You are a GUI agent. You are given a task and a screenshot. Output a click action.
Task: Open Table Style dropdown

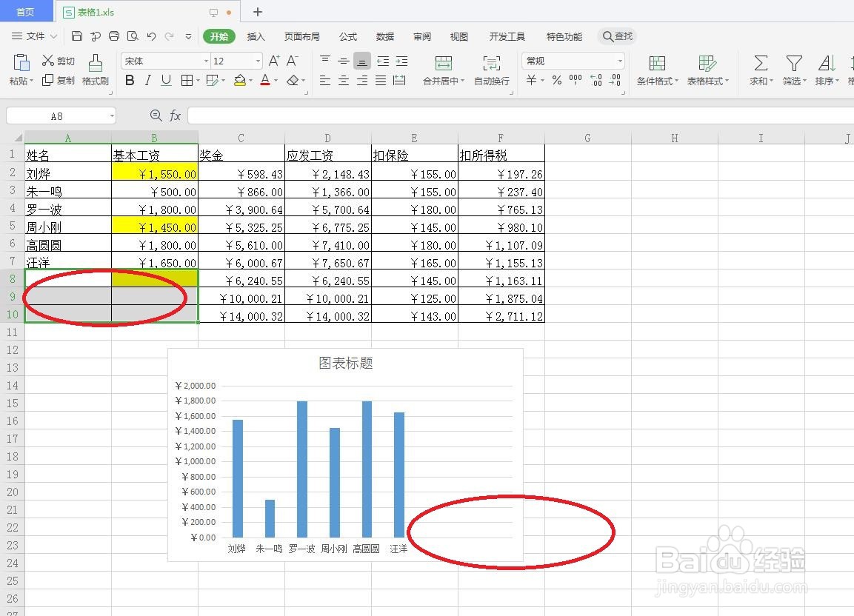(707, 70)
